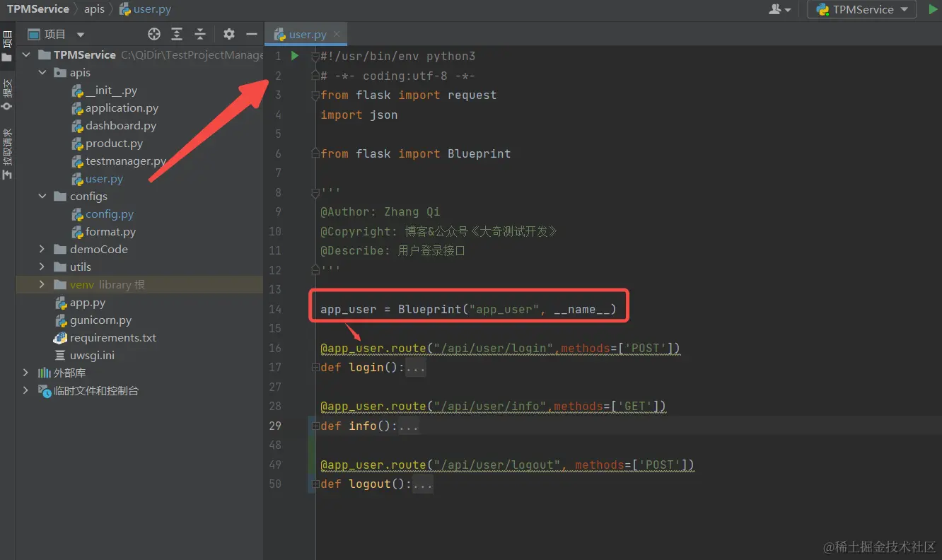Image resolution: width=942 pixels, height=560 pixels.
Task: Select user.py in the project tree
Action: click(97, 179)
